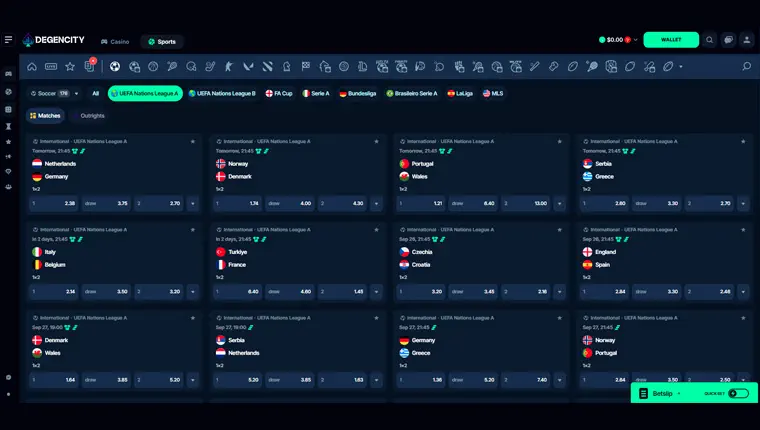Click the Degencity logo
The height and width of the screenshot is (430, 760).
(53, 40)
